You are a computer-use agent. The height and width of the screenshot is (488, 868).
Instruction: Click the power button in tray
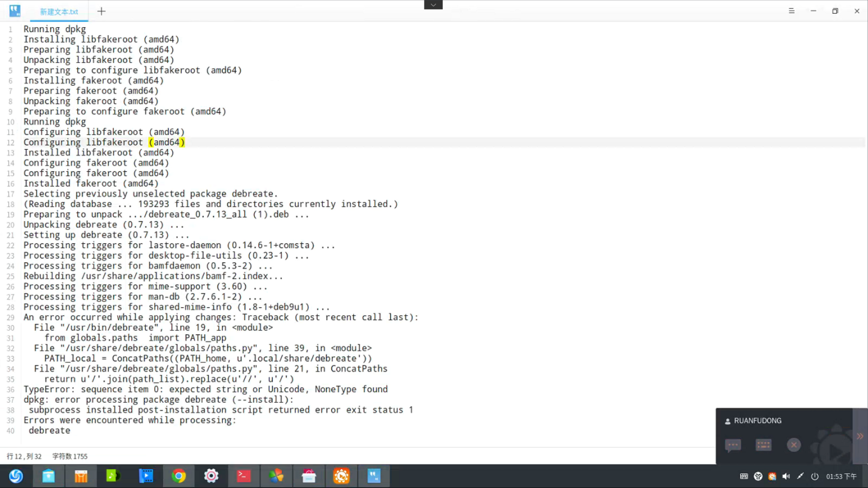point(815,476)
